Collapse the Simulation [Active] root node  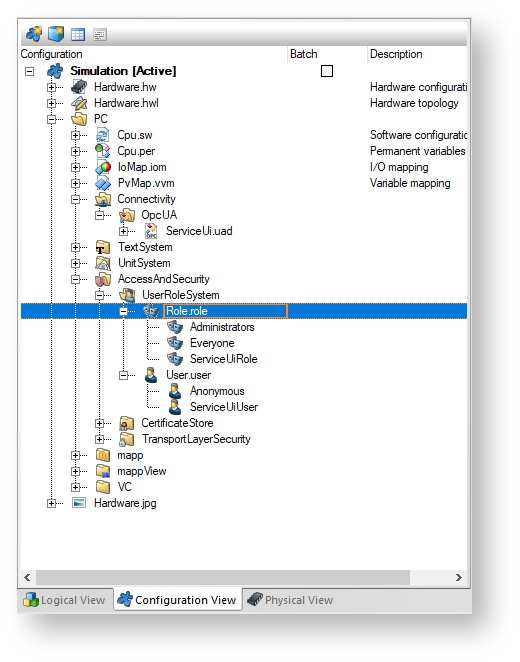[x=29, y=71]
